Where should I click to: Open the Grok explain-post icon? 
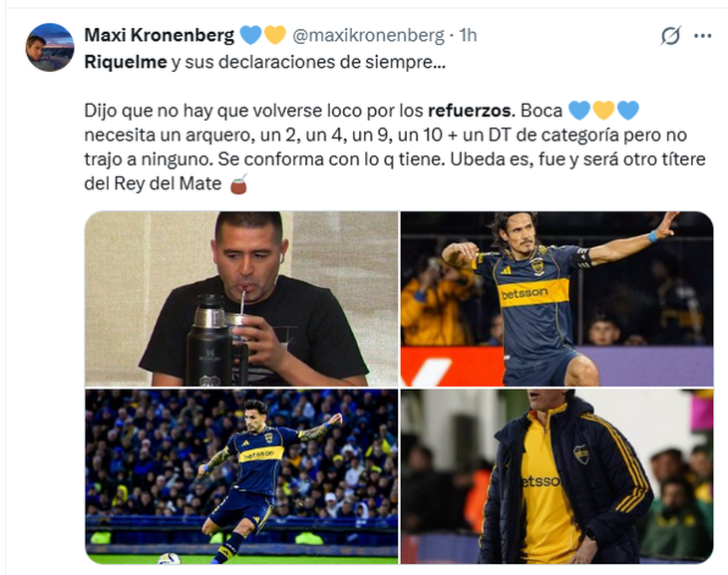coord(670,36)
